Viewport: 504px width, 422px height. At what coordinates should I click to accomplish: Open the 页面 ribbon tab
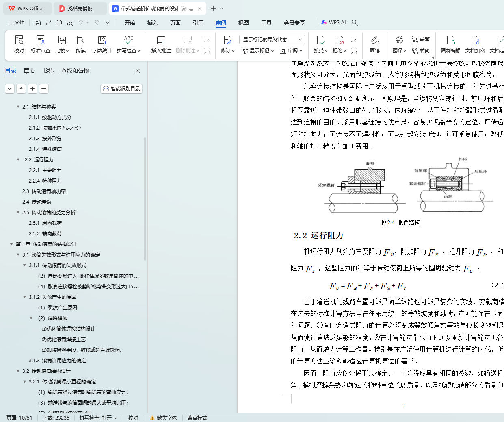(x=175, y=23)
